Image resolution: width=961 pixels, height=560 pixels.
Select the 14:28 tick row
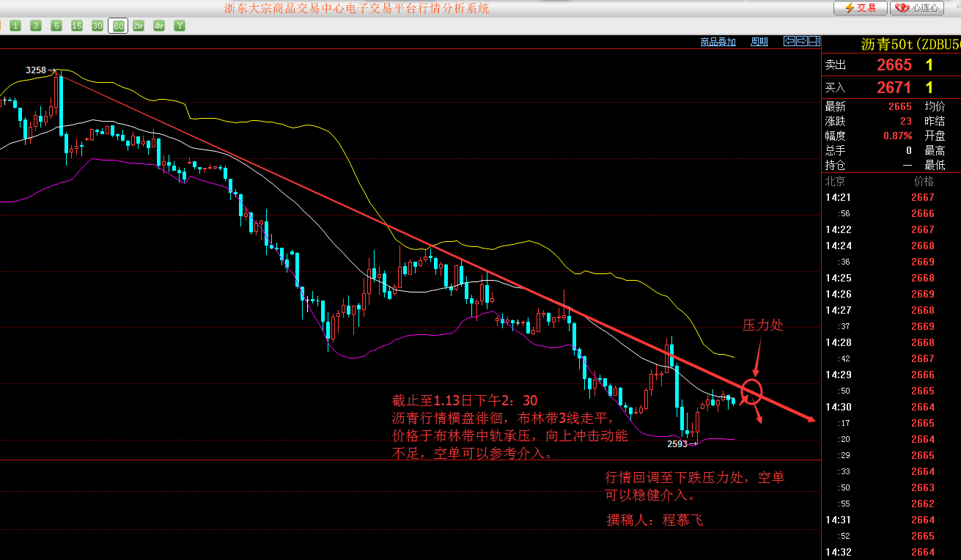pos(891,342)
